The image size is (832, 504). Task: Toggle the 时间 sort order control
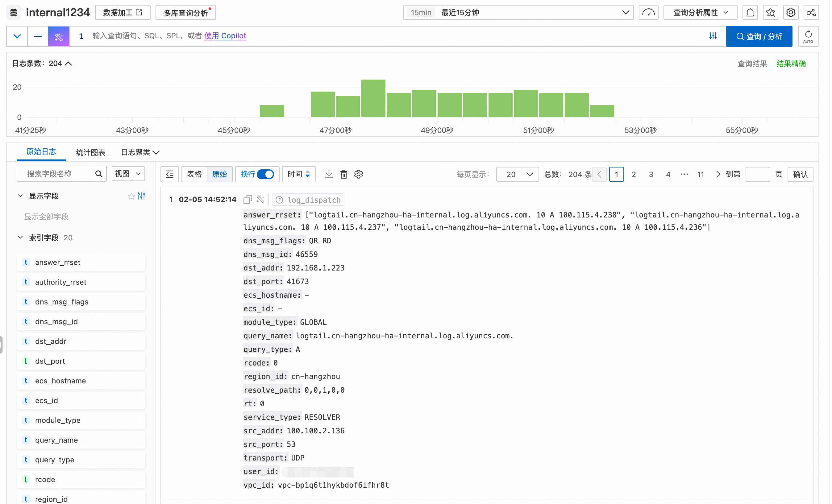[x=298, y=174]
